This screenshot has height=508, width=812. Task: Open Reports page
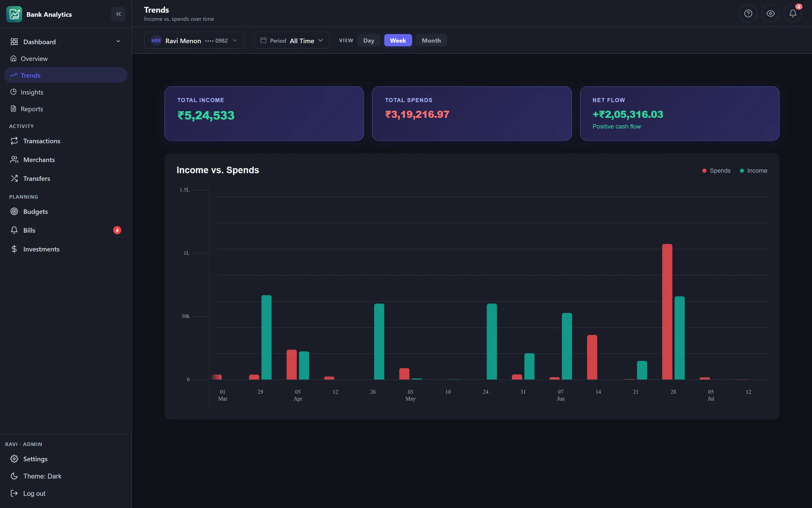pos(66,109)
